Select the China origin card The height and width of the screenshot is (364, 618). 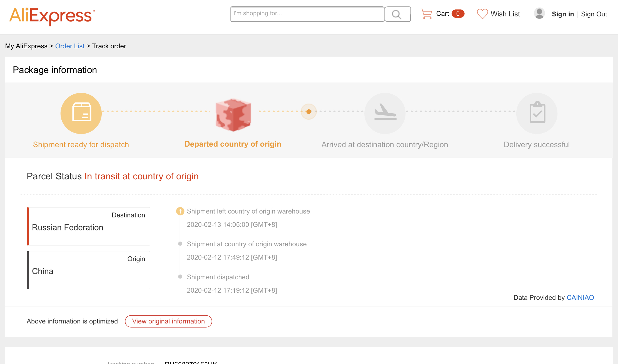coord(89,270)
